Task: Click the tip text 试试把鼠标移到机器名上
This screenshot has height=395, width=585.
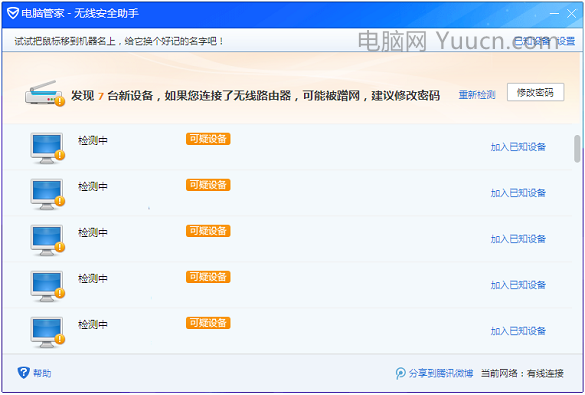Action: pyautogui.click(x=119, y=41)
